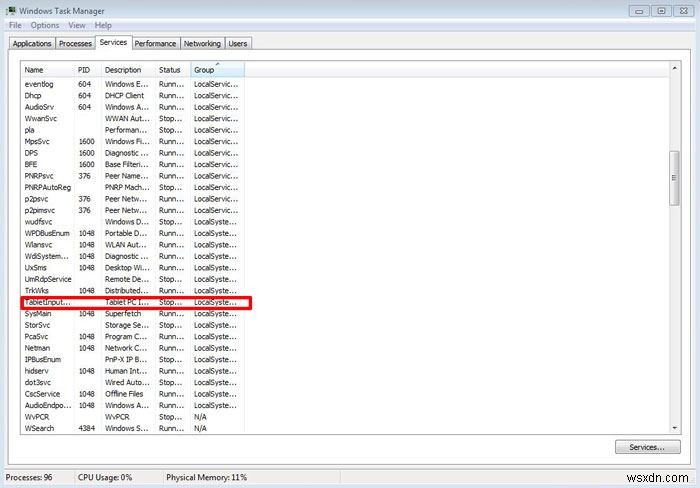Switch to the Performance tab
The height and width of the screenshot is (488, 700).
click(x=156, y=44)
